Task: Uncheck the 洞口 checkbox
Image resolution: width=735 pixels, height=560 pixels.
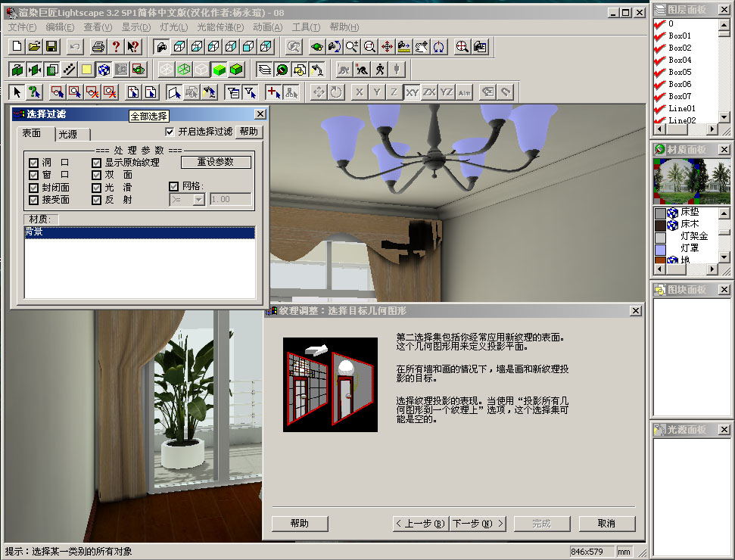Action: coord(33,163)
